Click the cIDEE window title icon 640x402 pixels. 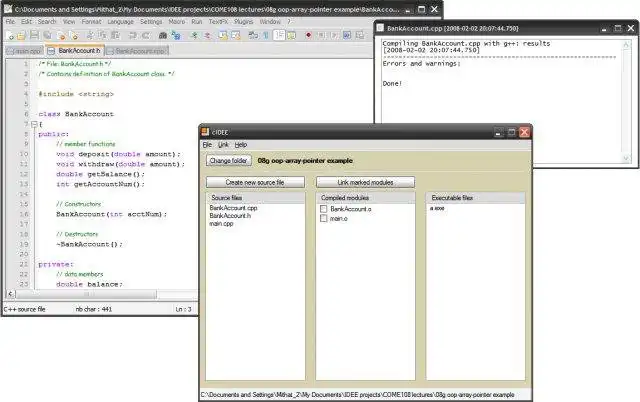tap(206, 131)
